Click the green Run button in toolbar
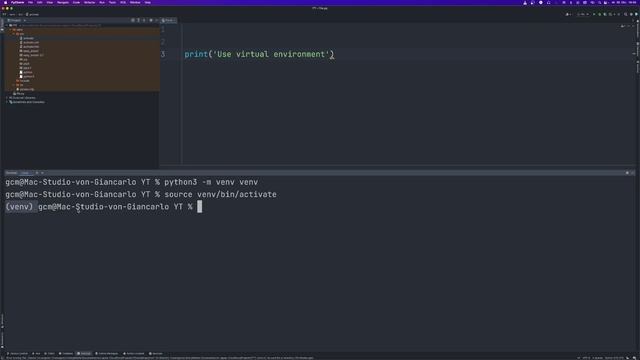The height and width of the screenshot is (360, 640). coord(594,14)
